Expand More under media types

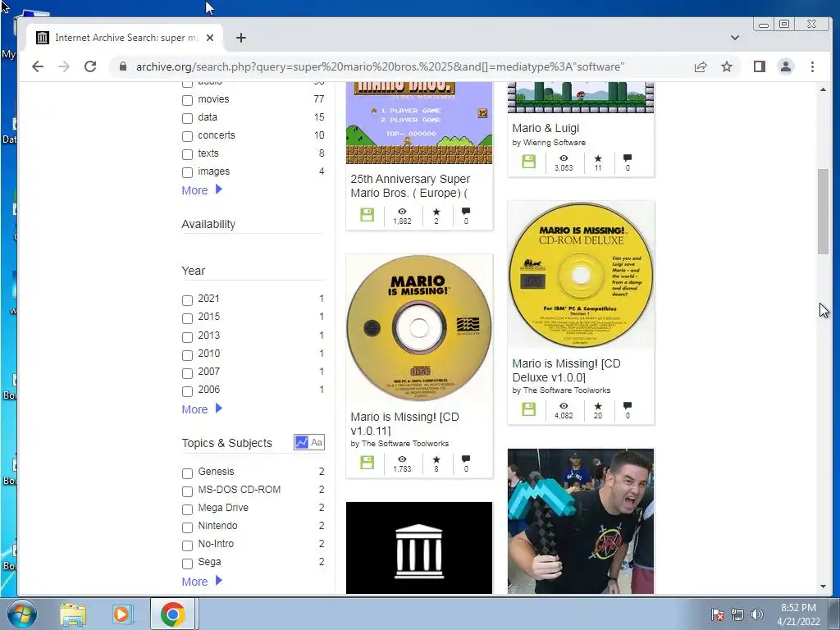pos(202,190)
